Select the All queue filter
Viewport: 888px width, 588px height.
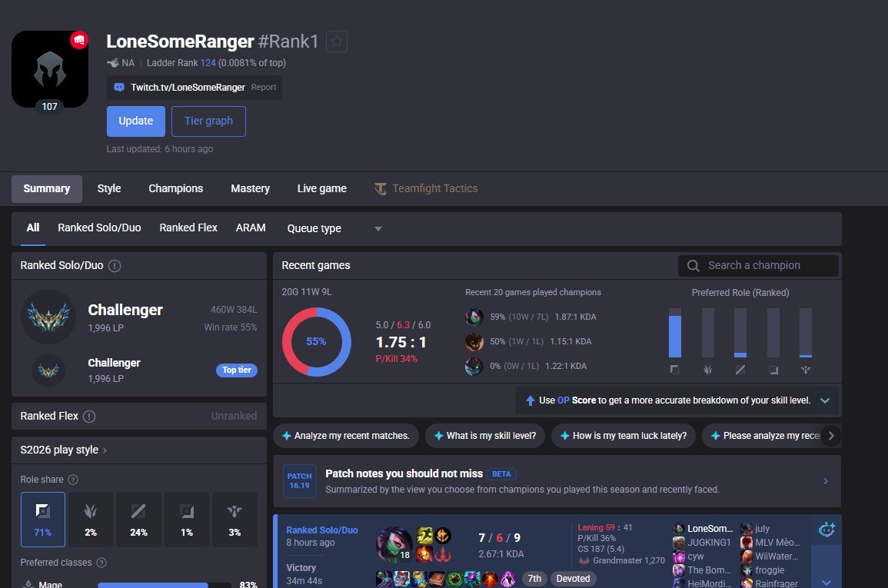[33, 228]
